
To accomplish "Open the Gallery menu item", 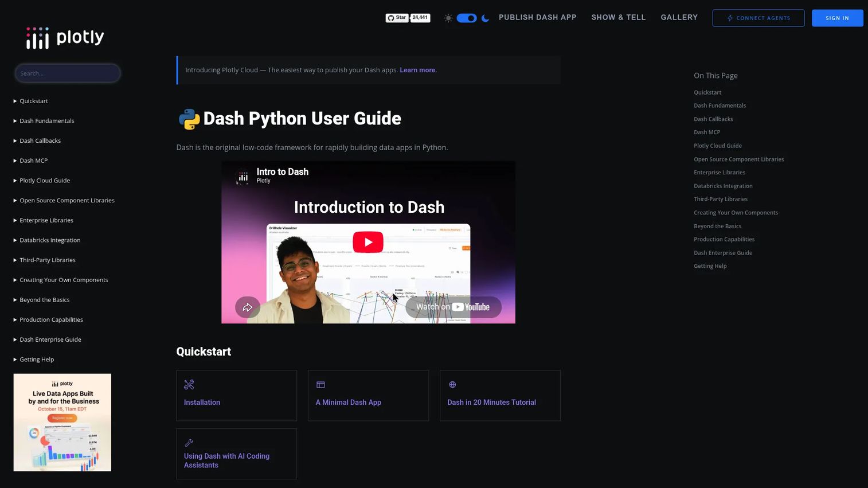I will pos(679,17).
